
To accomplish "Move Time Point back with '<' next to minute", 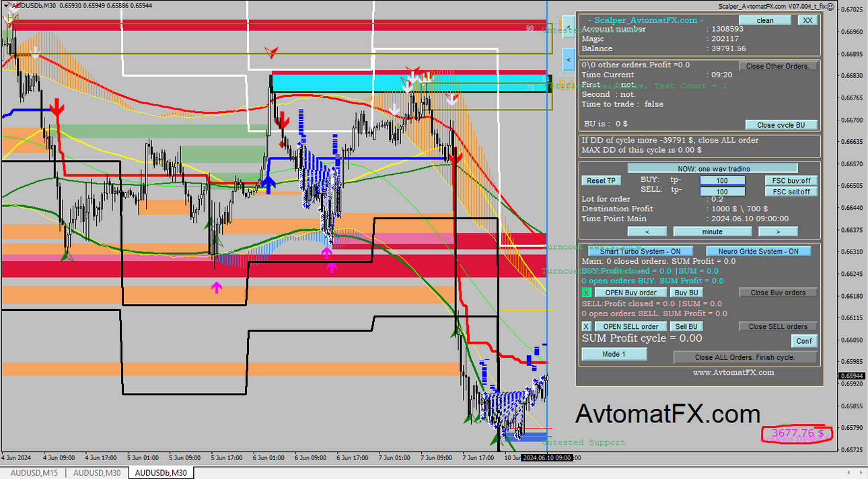I will pyautogui.click(x=647, y=231).
